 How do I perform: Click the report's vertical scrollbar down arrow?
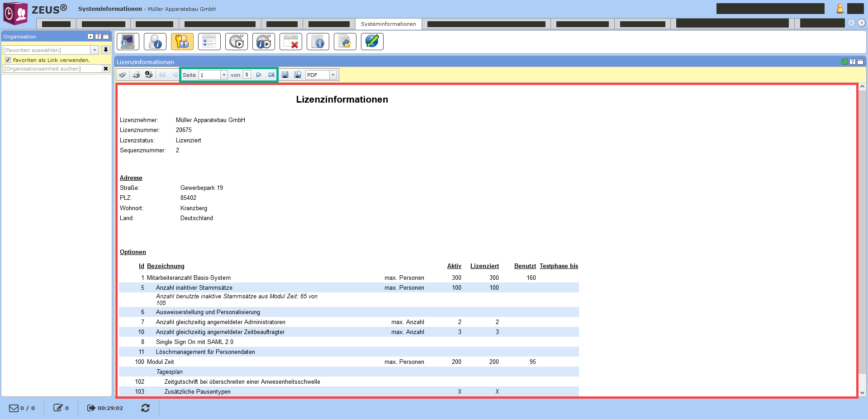(862, 393)
